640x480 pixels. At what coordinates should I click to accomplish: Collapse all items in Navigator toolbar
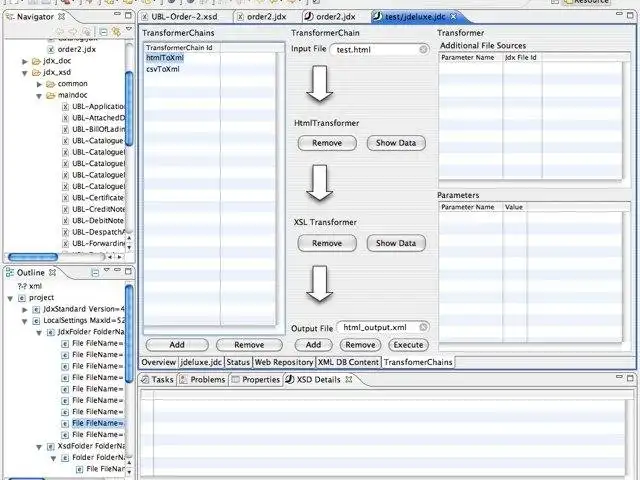(x=103, y=31)
